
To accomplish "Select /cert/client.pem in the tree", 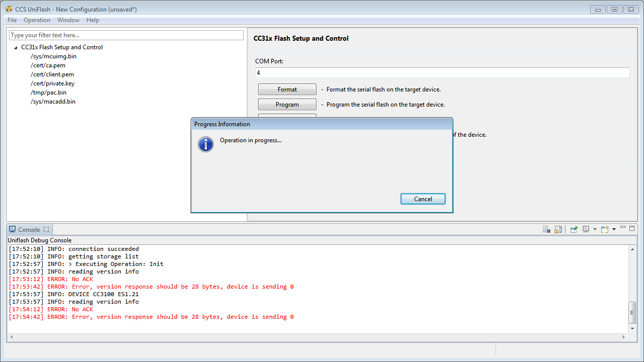I will coord(52,74).
